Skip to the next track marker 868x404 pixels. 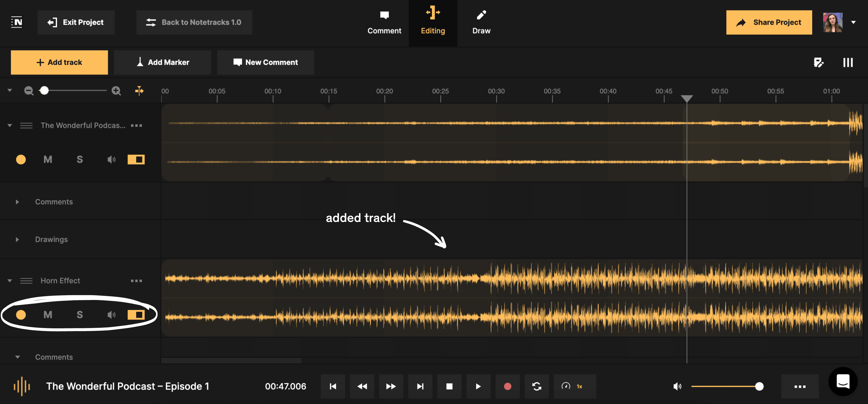coord(420,386)
